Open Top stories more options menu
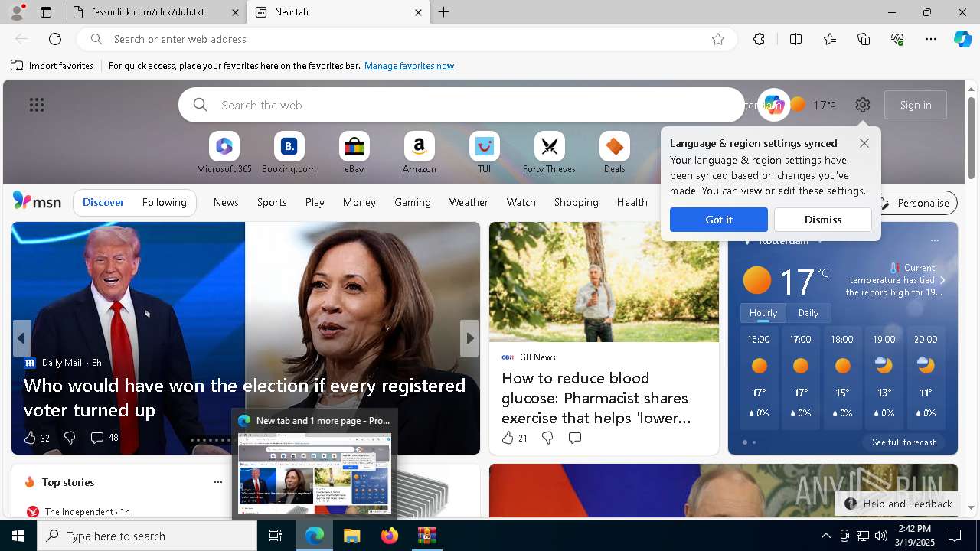The height and width of the screenshot is (551, 980). pos(218,482)
